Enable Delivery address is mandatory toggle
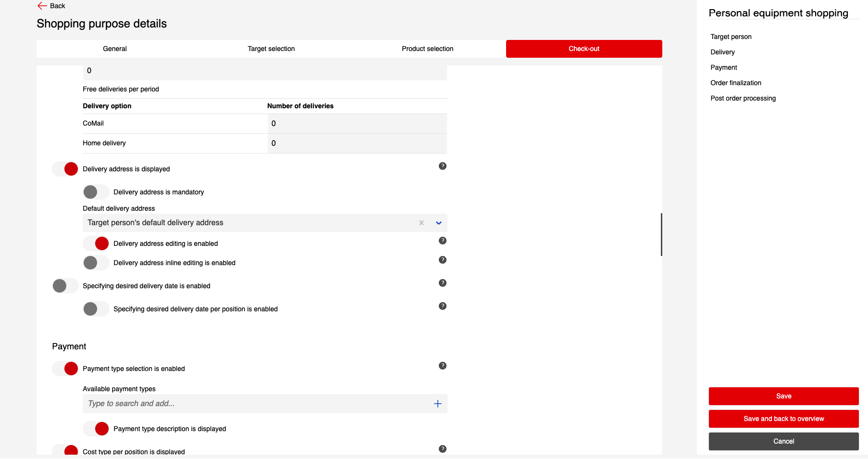The image size is (868, 459). pos(96,192)
